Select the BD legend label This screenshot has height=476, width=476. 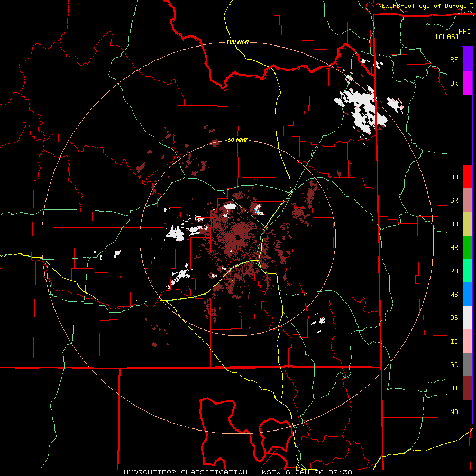click(454, 224)
